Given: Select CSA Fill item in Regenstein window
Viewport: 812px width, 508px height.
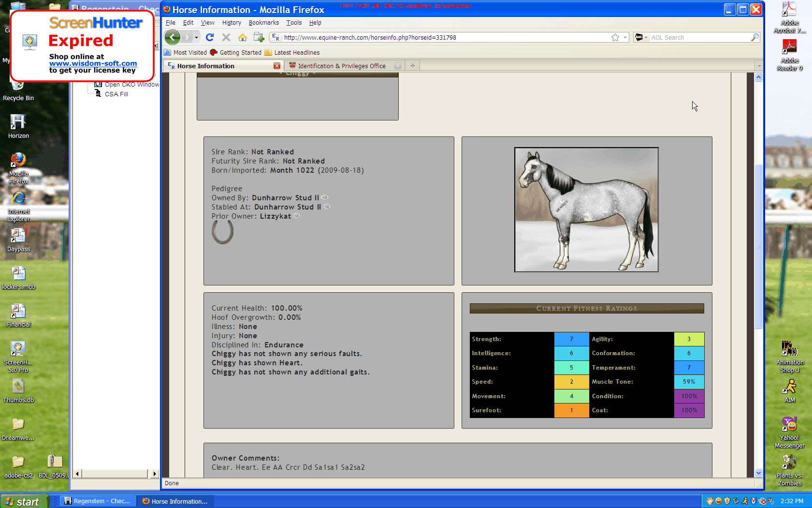Looking at the screenshot, I should 116,94.
